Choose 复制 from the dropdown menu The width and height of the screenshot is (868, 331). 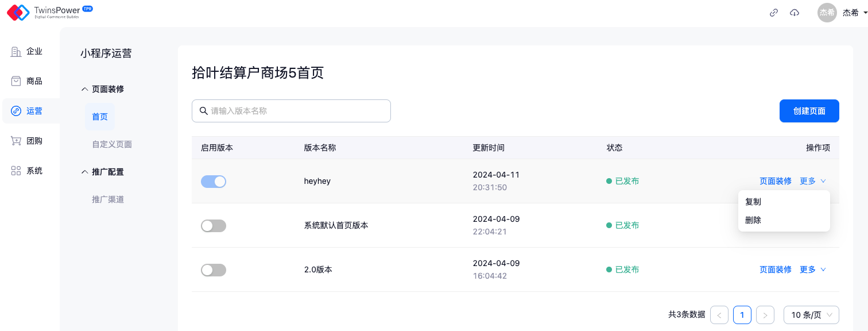753,202
